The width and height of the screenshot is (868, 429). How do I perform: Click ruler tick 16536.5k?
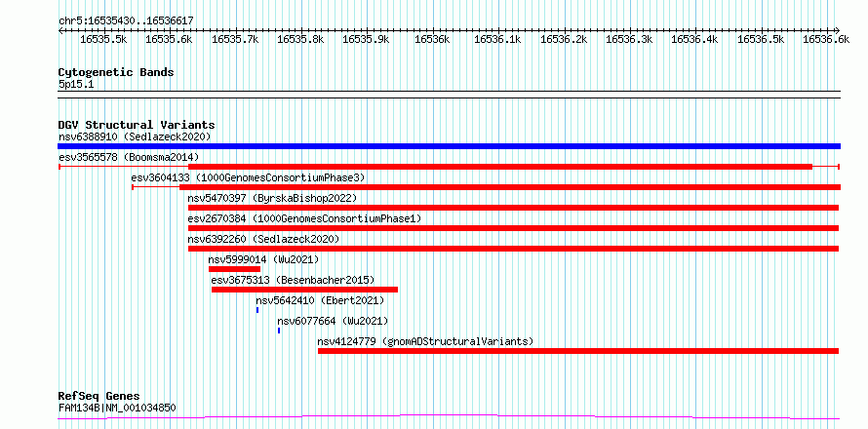tap(761, 39)
